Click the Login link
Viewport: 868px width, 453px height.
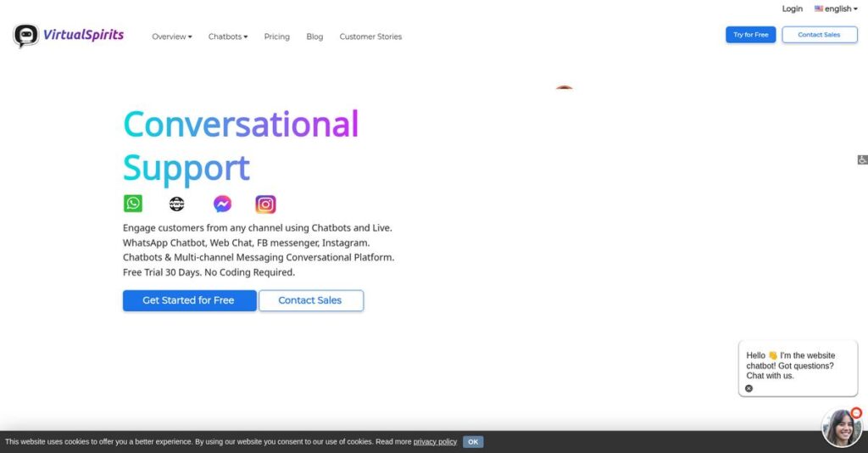pyautogui.click(x=793, y=8)
